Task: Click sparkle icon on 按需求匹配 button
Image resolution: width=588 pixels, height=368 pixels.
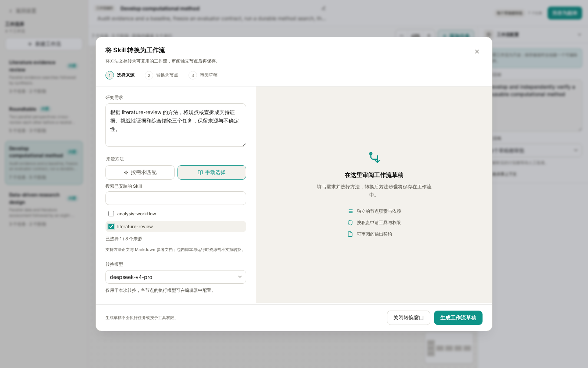Action: click(x=126, y=173)
